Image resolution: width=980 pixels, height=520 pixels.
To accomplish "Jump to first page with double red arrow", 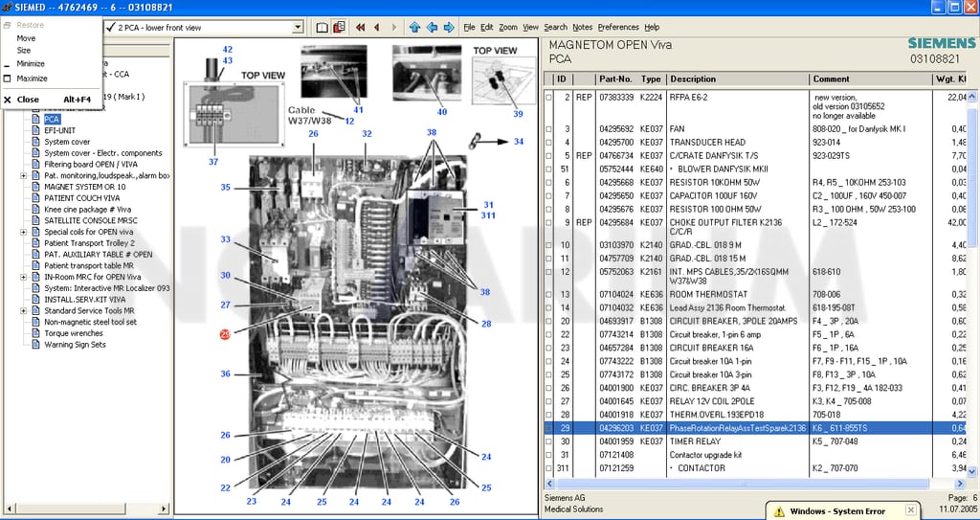I will [361, 28].
